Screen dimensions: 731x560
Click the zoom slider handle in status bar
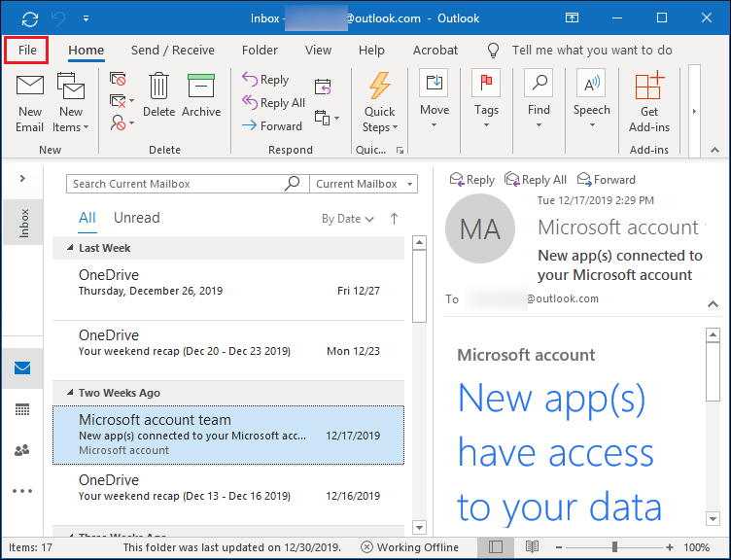click(x=615, y=547)
